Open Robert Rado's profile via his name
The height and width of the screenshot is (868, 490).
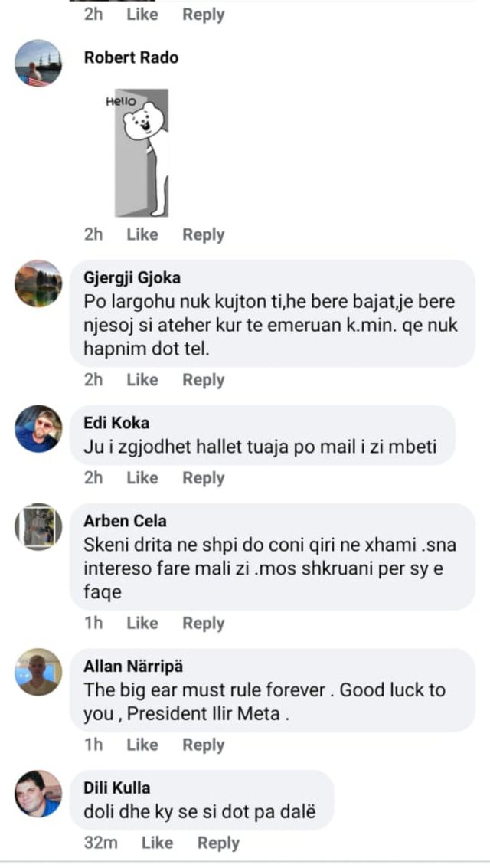(x=129, y=57)
